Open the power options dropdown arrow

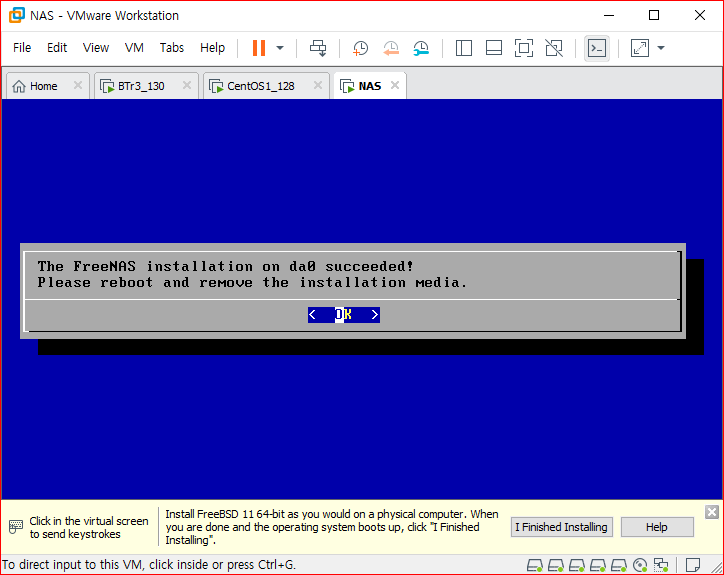(x=280, y=48)
